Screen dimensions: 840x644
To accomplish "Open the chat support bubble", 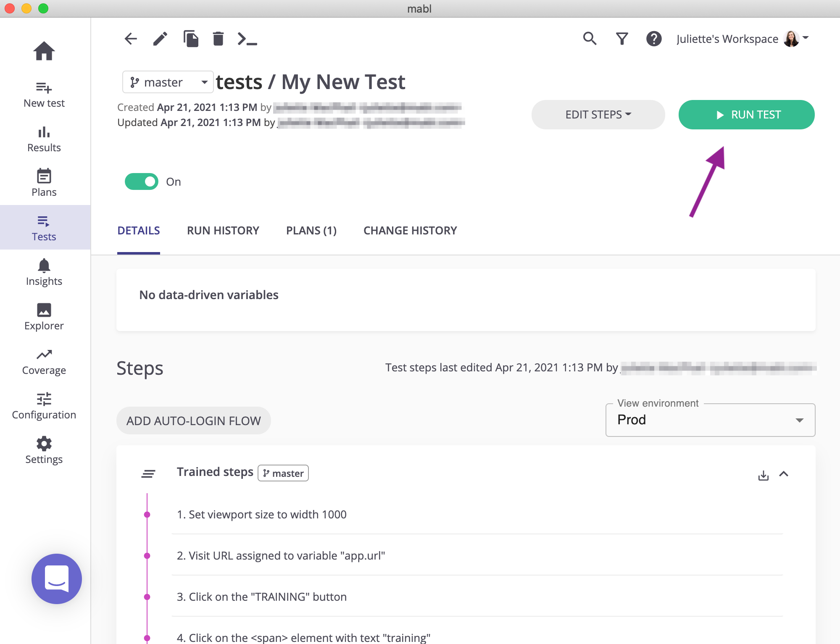I will [57, 578].
